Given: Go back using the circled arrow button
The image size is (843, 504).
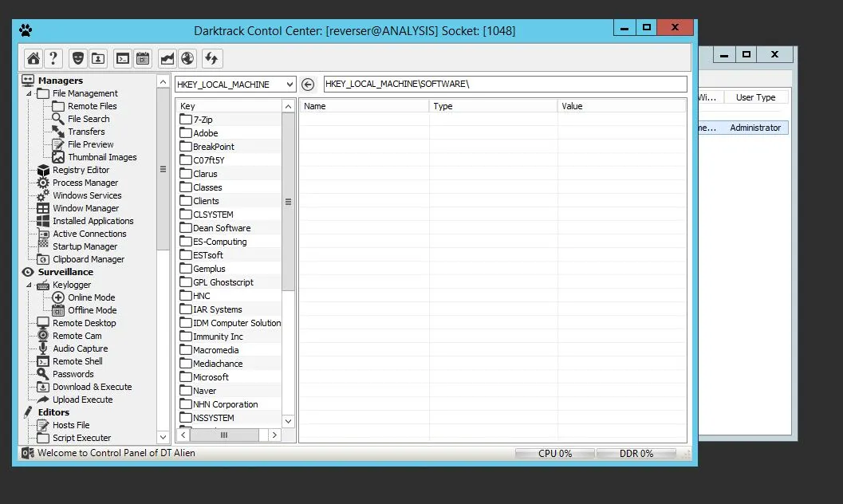Looking at the screenshot, I should pos(308,85).
